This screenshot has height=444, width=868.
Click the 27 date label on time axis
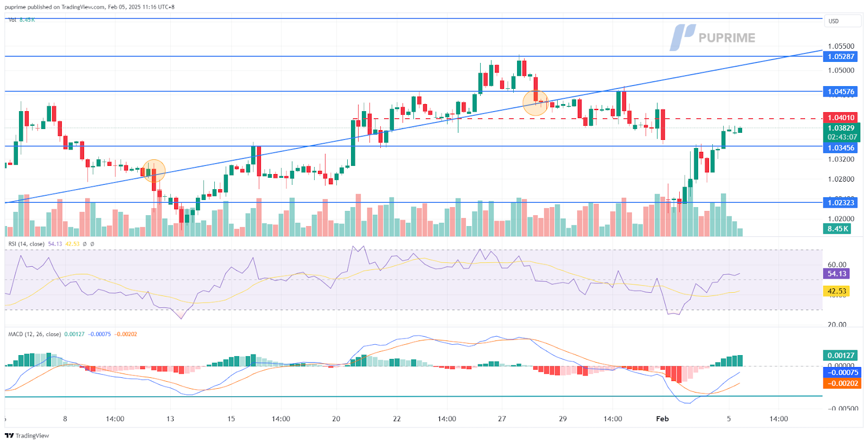502,419
